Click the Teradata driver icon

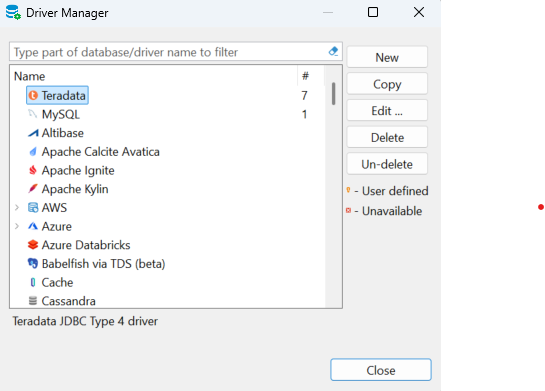pos(33,95)
